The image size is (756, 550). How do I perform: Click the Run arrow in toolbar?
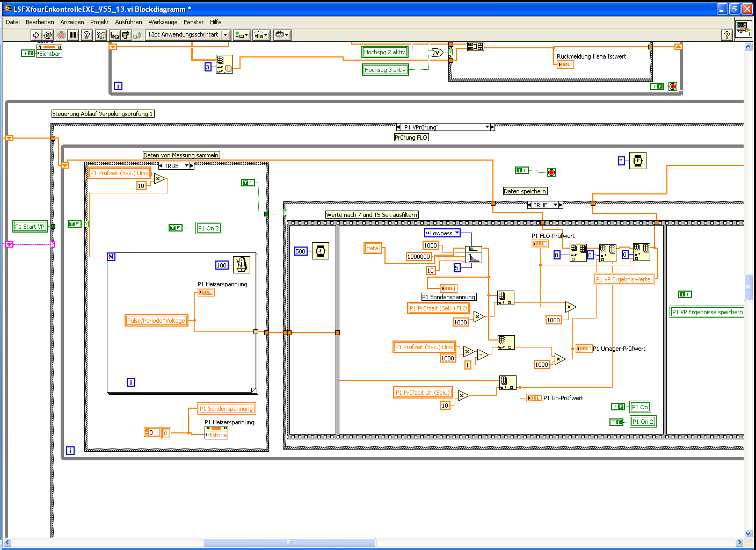(36, 35)
